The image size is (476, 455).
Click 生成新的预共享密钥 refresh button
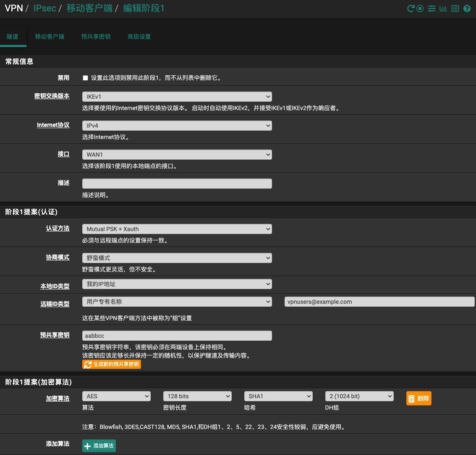pos(112,364)
